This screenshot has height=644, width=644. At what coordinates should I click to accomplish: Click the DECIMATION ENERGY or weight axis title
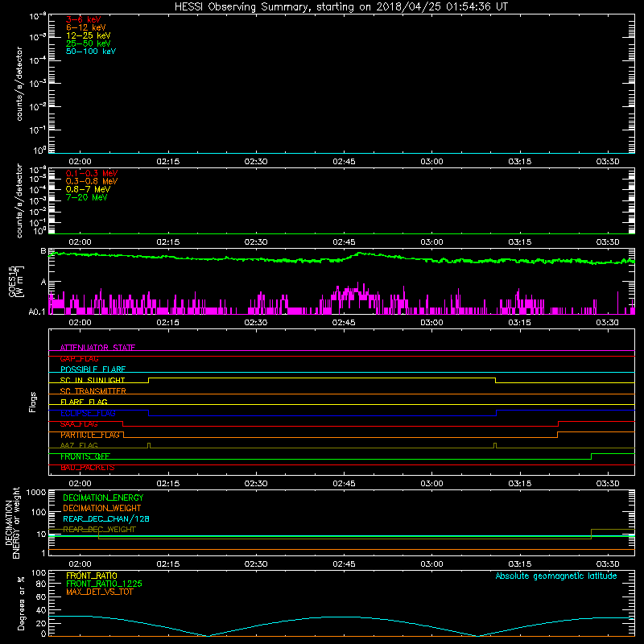12,523
